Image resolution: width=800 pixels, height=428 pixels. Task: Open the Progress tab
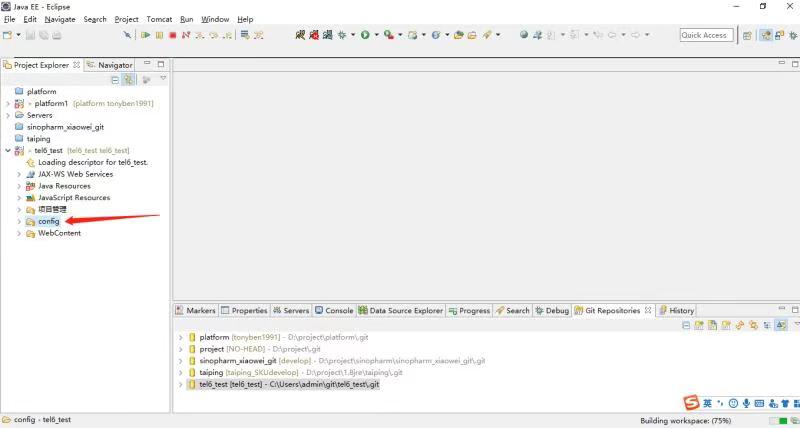click(469, 310)
